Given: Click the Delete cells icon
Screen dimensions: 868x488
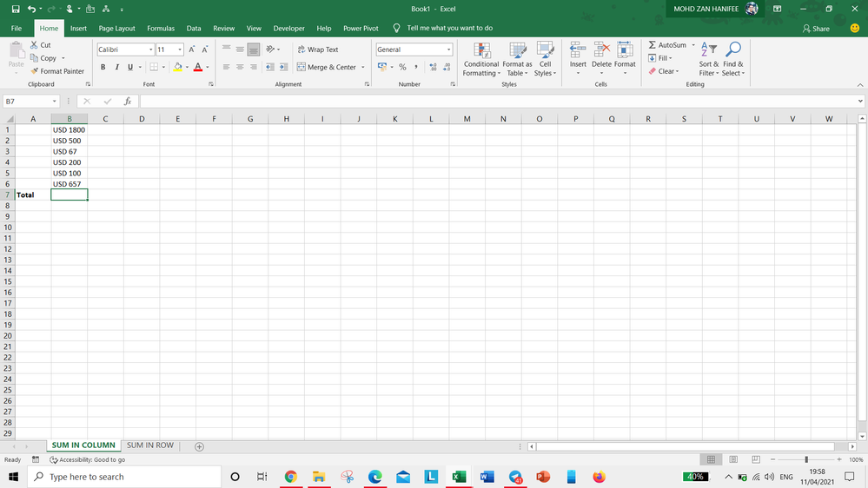Looking at the screenshot, I should (602, 51).
